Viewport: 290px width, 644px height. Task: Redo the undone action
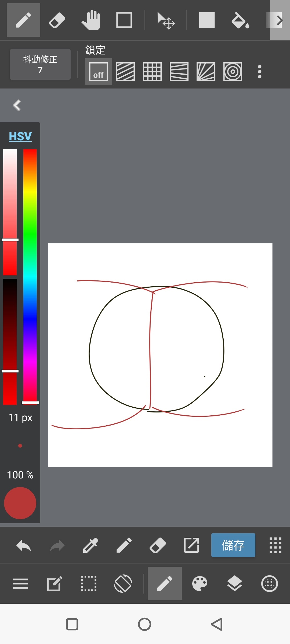pos(57,546)
